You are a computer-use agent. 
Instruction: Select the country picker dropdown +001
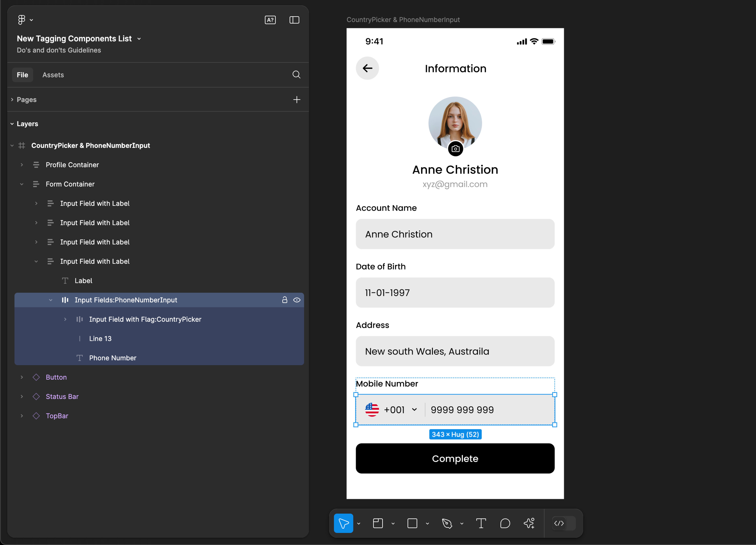click(x=390, y=409)
